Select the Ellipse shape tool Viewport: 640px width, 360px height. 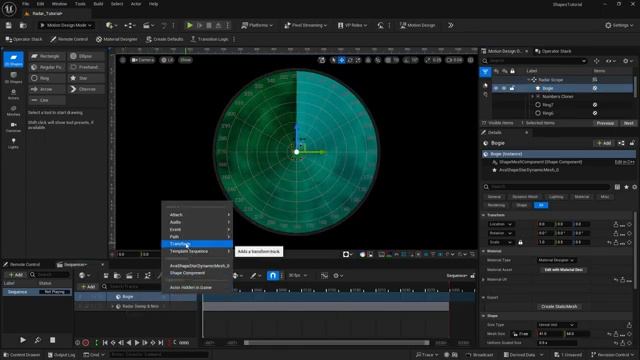[x=86, y=56]
